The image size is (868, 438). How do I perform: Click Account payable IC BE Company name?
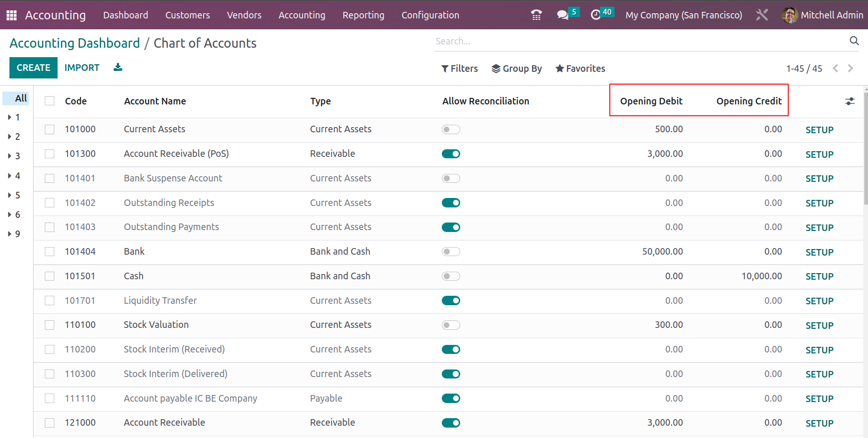(190, 398)
